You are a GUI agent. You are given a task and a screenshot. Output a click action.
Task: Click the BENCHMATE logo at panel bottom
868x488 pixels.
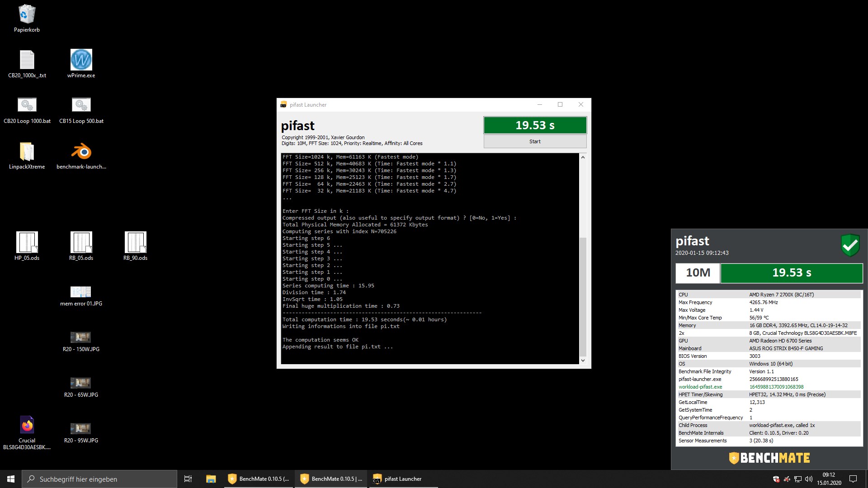[x=769, y=458]
